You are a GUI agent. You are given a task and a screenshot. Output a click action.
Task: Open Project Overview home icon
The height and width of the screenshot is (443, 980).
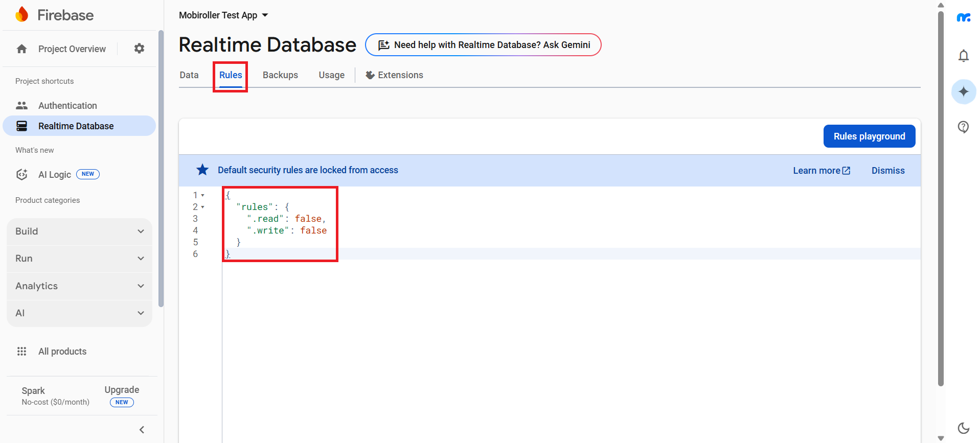click(21, 49)
